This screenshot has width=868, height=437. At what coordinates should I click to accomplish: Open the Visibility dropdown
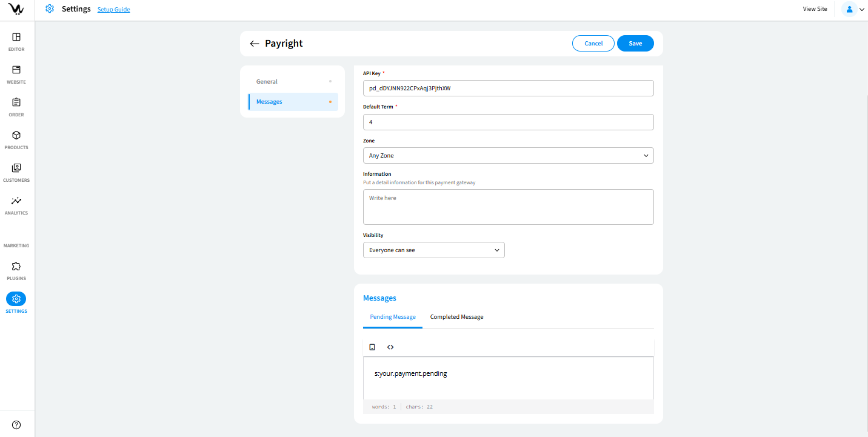[433, 250]
